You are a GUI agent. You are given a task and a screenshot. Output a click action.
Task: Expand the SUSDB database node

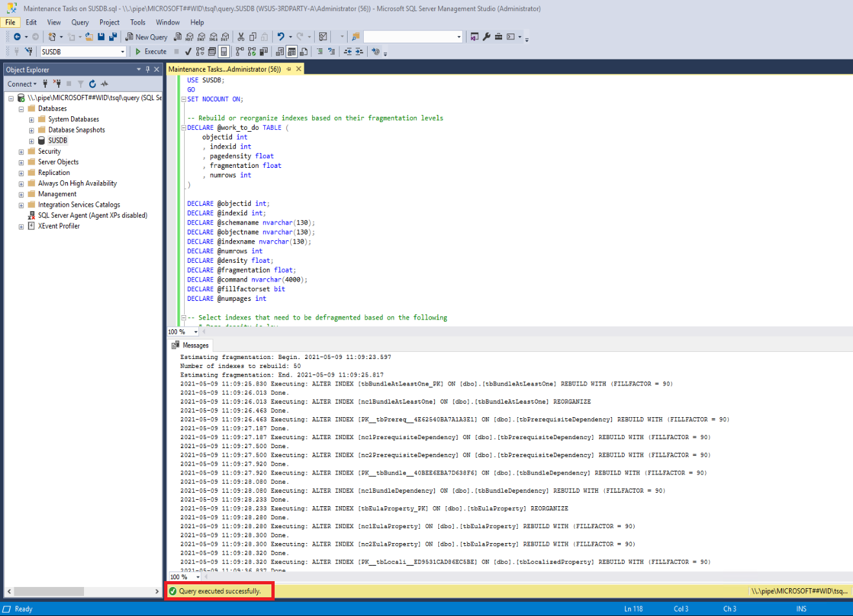(31, 141)
